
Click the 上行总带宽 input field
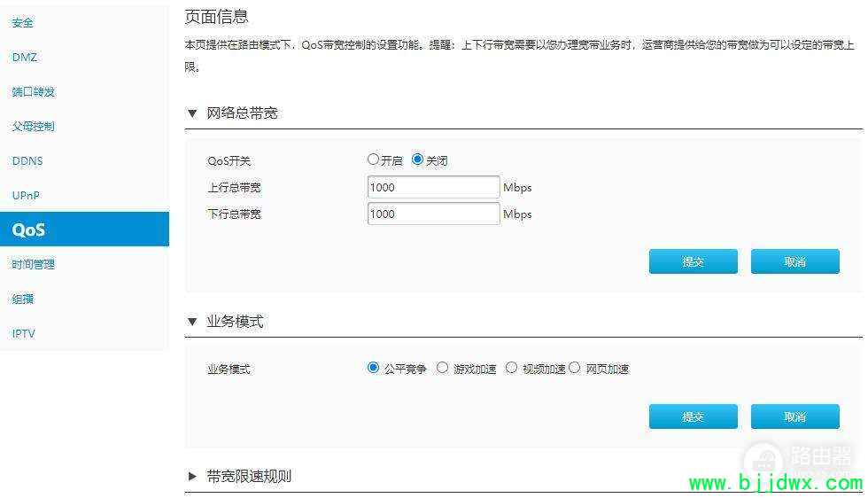(433, 187)
